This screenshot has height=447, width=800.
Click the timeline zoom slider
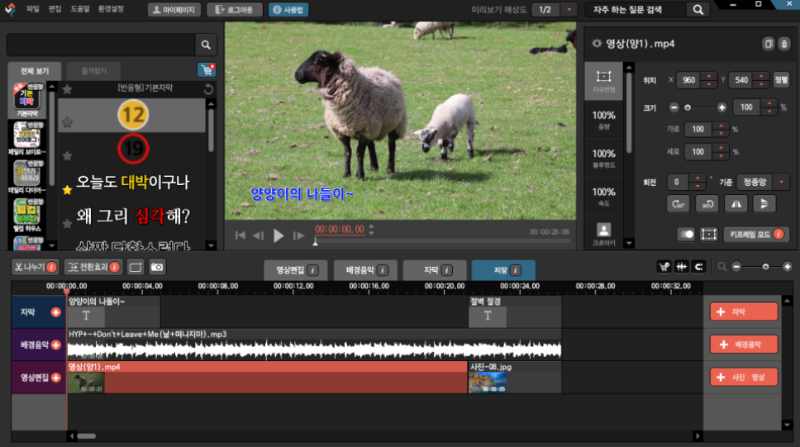(x=764, y=267)
